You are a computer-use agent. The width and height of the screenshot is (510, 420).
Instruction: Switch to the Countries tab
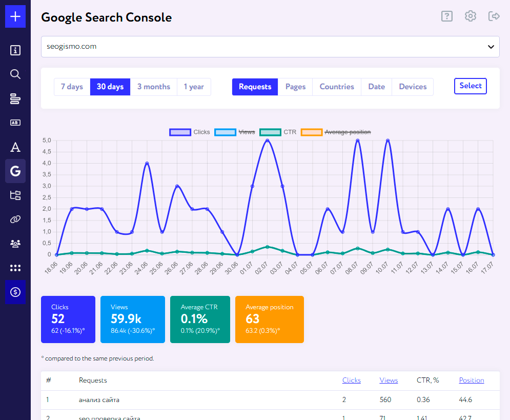click(336, 87)
